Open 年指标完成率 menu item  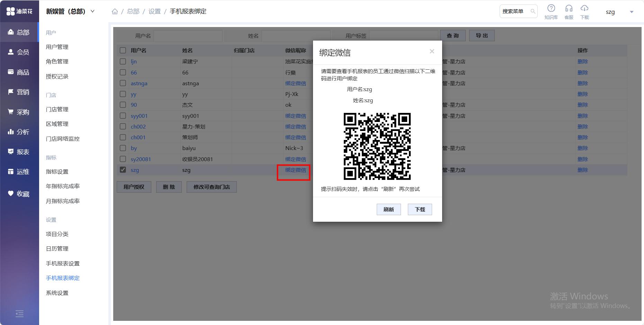tap(63, 186)
